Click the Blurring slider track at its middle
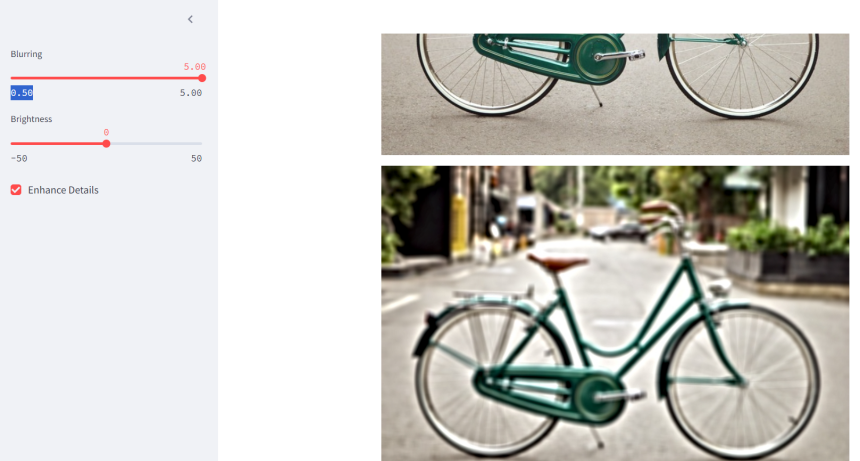This screenshot has width=860, height=461. [x=106, y=78]
